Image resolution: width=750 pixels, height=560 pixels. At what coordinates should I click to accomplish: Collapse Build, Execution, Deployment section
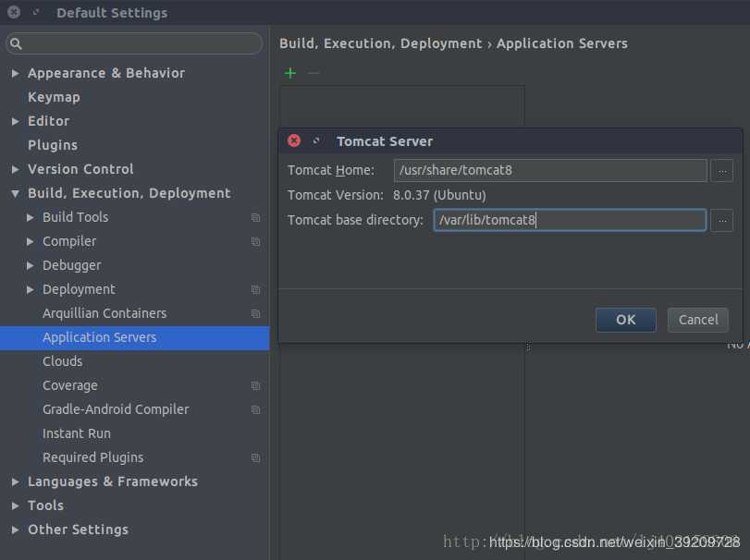pyautogui.click(x=16, y=193)
